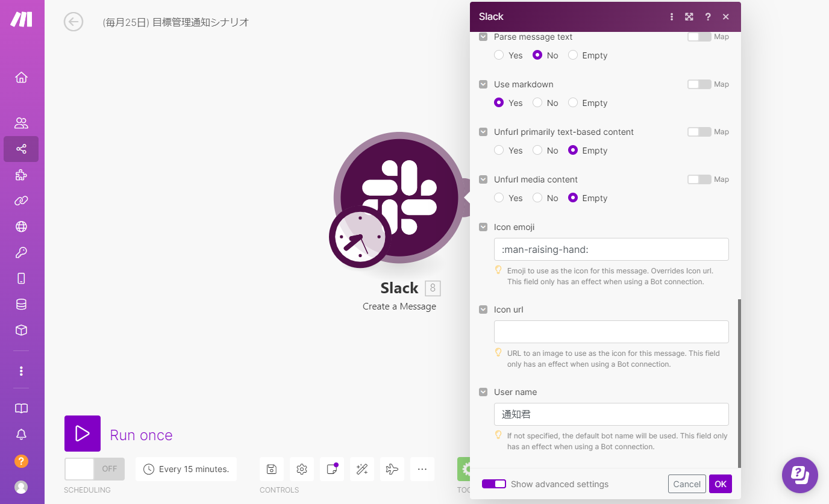Open Notifications bell icon

pos(21,434)
